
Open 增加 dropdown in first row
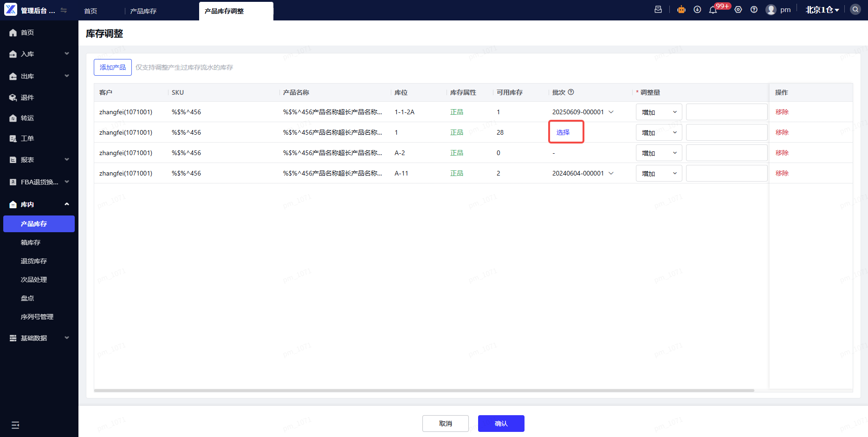click(x=659, y=112)
